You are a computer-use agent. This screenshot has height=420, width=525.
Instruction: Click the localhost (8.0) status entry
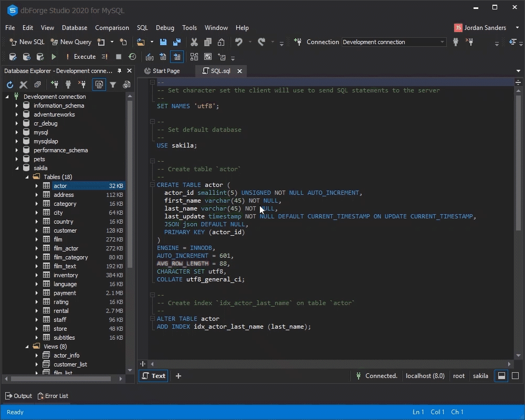tap(425, 376)
